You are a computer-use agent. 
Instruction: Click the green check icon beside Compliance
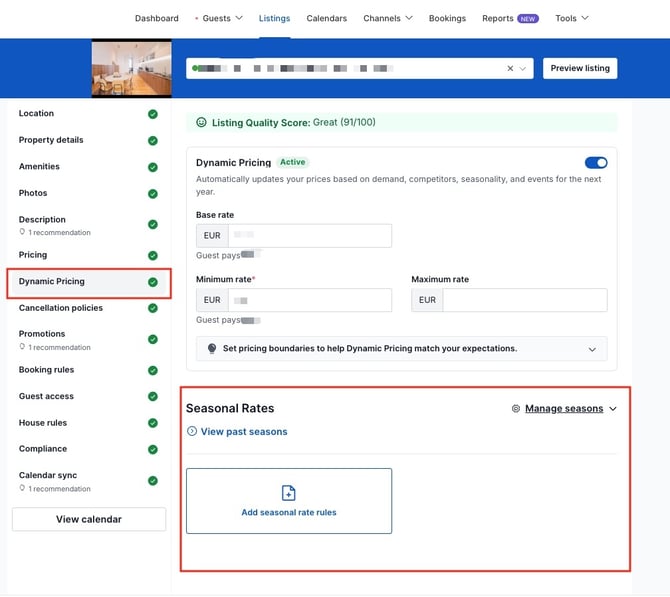153,450
